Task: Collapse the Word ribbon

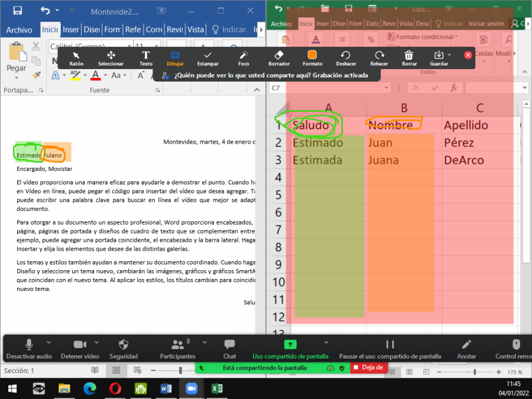Action: (x=257, y=90)
